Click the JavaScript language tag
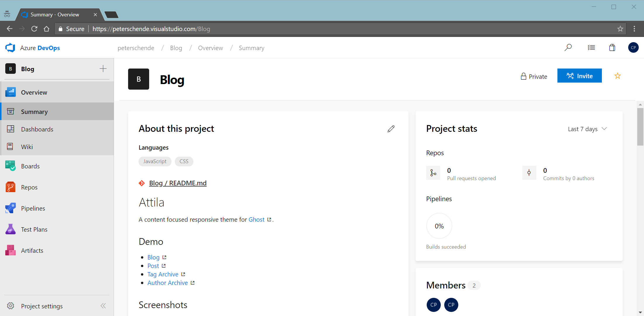This screenshot has height=316, width=644. click(x=155, y=161)
